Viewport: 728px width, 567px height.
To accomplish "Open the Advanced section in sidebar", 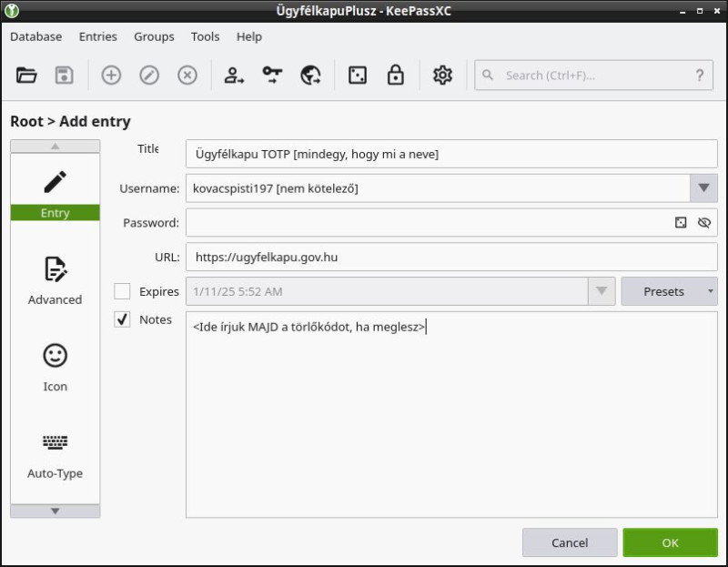I will [x=56, y=280].
